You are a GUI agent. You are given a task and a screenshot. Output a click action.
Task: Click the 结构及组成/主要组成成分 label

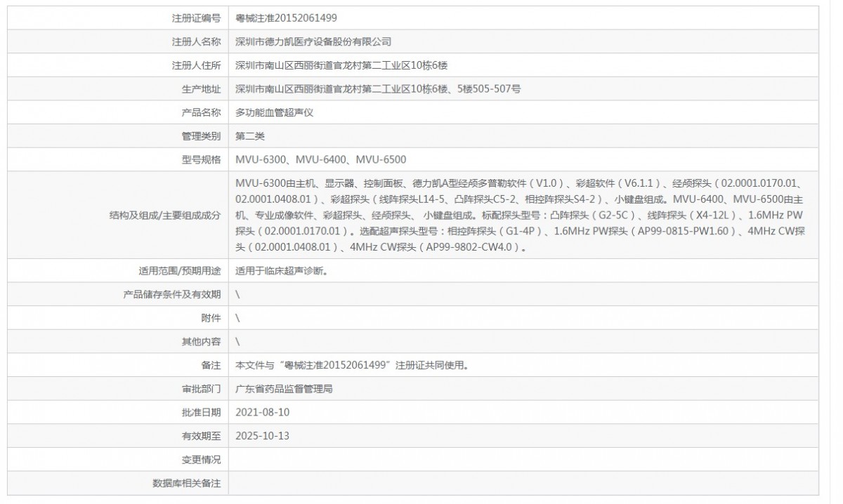coord(164,215)
